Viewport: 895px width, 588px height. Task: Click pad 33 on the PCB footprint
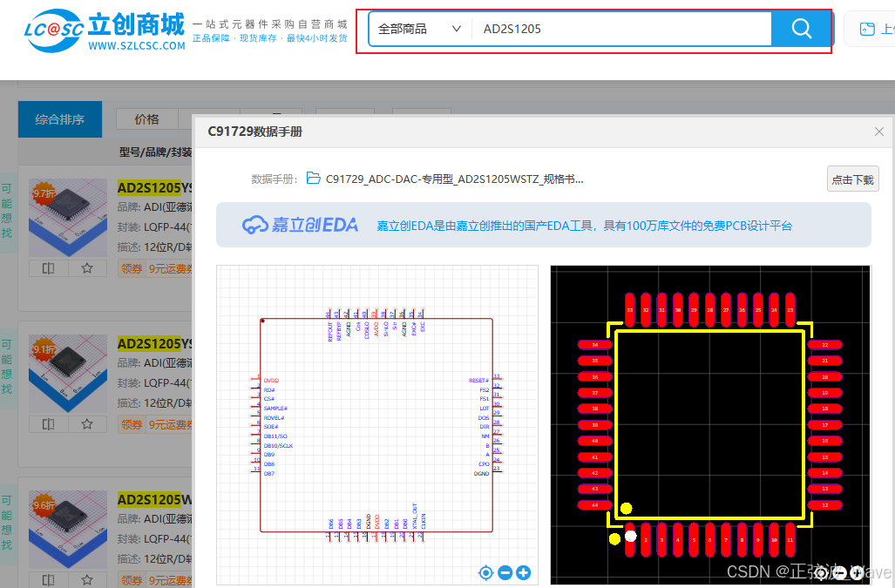pyautogui.click(x=629, y=310)
